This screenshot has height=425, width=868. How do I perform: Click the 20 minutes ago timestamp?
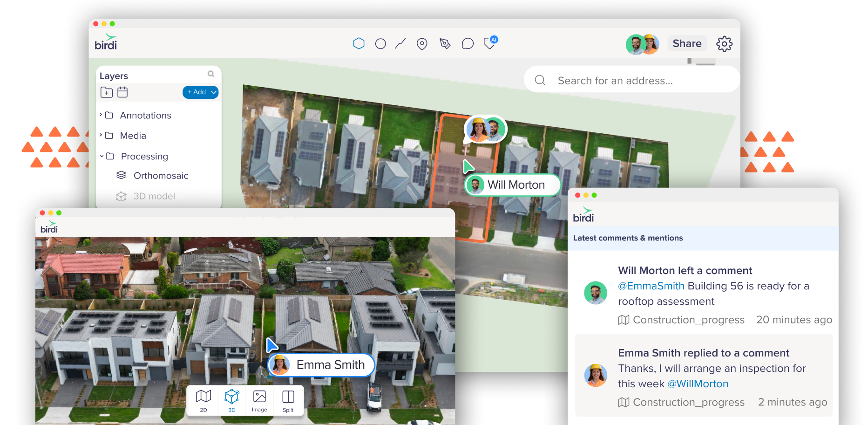pyautogui.click(x=794, y=320)
